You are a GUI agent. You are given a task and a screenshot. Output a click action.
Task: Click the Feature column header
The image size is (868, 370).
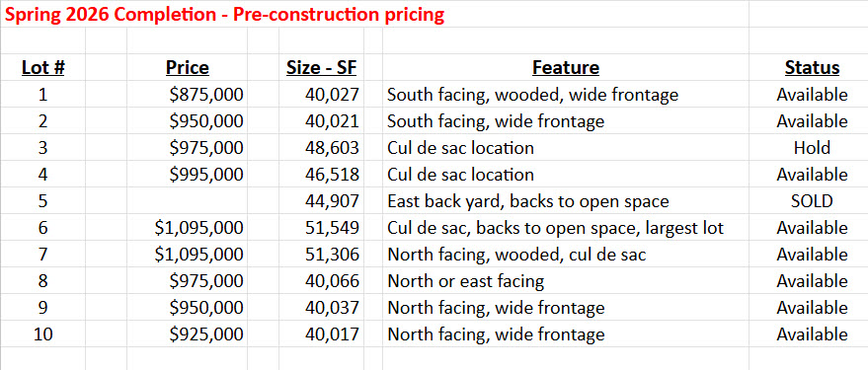[x=566, y=68]
